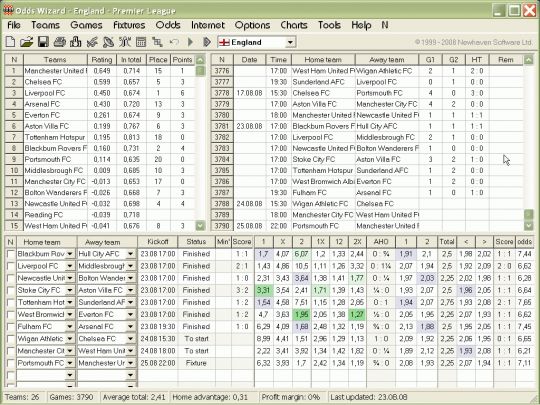The height and width of the screenshot is (405, 540).
Task: Open the England league dropdown
Action: coord(290,42)
